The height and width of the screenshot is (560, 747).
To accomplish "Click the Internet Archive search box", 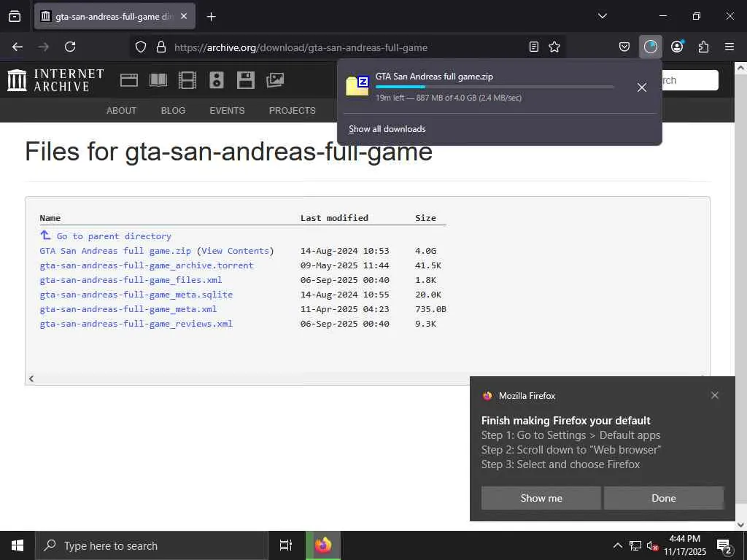I will (690, 80).
